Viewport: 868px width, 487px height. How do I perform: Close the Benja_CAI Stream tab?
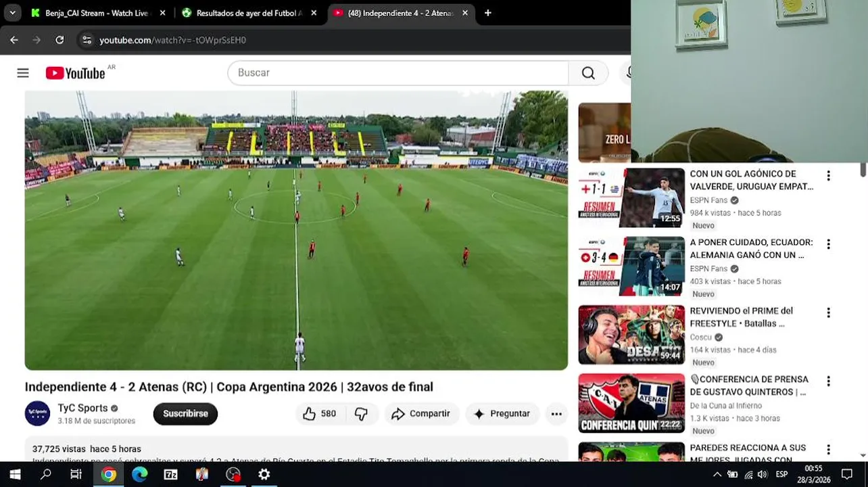162,13
